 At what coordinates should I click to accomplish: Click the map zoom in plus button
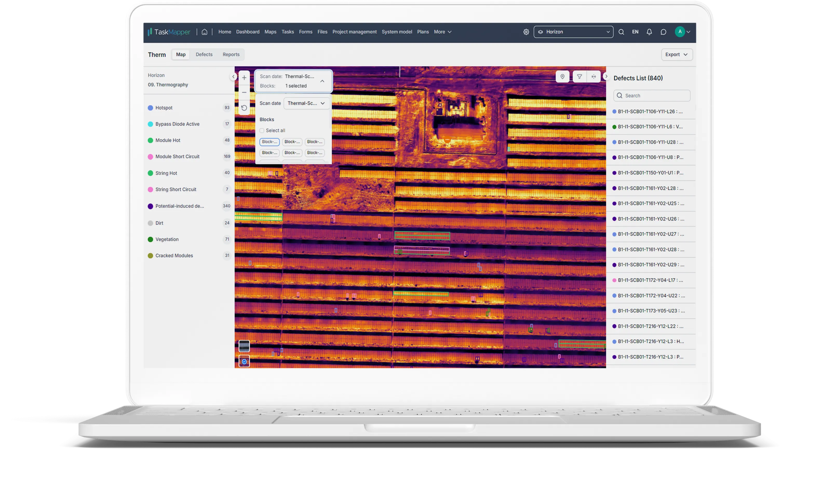(x=244, y=78)
